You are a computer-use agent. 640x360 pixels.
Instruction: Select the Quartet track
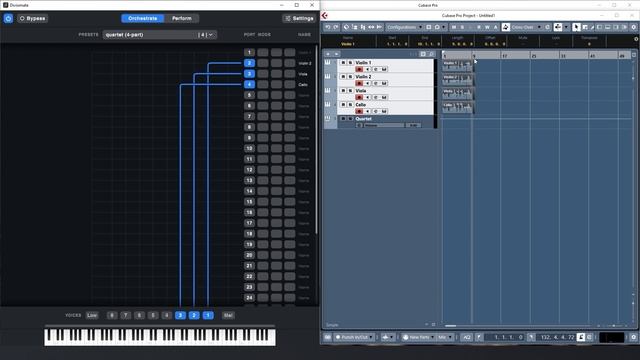pyautogui.click(x=386, y=122)
